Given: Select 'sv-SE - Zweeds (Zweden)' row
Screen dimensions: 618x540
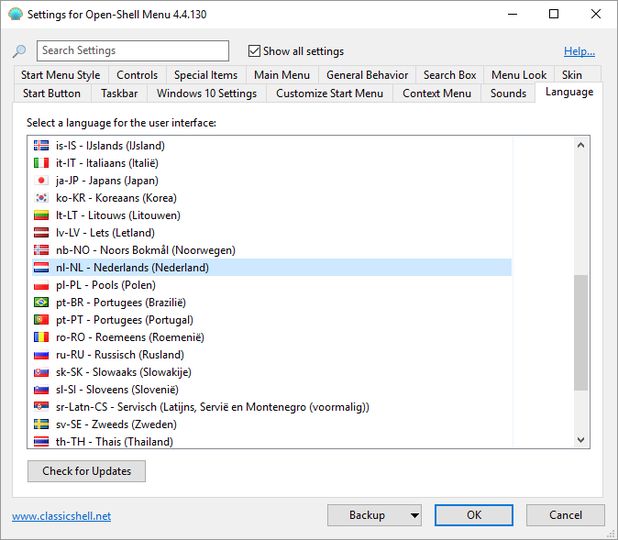Looking at the screenshot, I should pos(272,424).
